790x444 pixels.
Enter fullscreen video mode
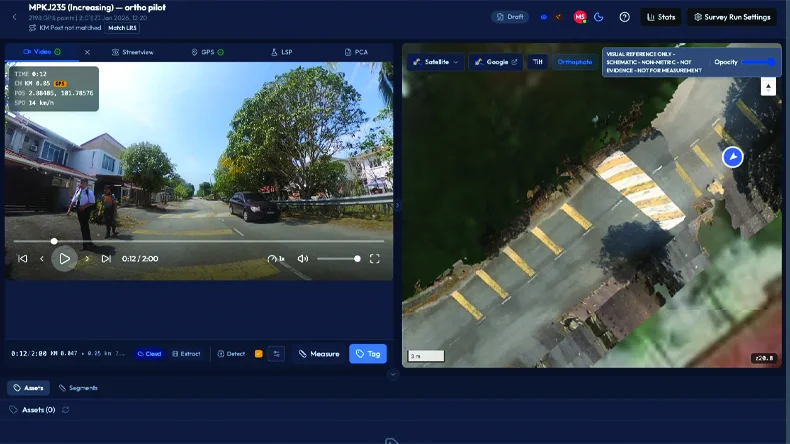(x=374, y=259)
